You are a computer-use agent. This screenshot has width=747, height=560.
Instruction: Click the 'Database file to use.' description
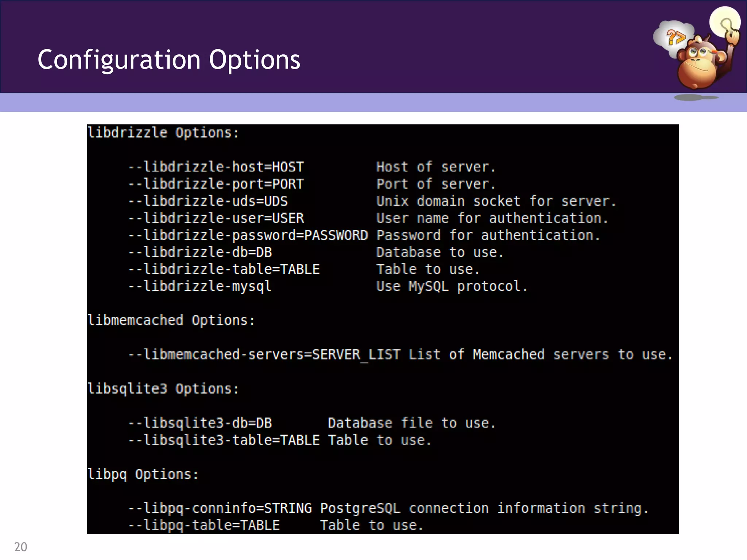[x=412, y=423]
